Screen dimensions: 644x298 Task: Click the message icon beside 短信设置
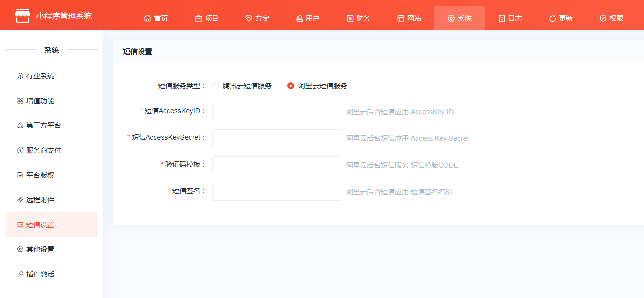[x=20, y=225]
